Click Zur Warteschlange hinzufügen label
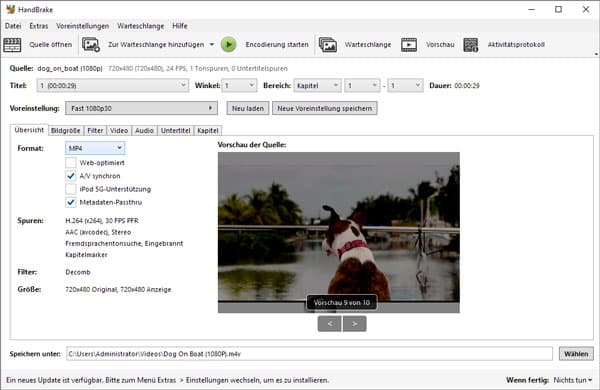This screenshot has width=600, height=390. coord(156,45)
